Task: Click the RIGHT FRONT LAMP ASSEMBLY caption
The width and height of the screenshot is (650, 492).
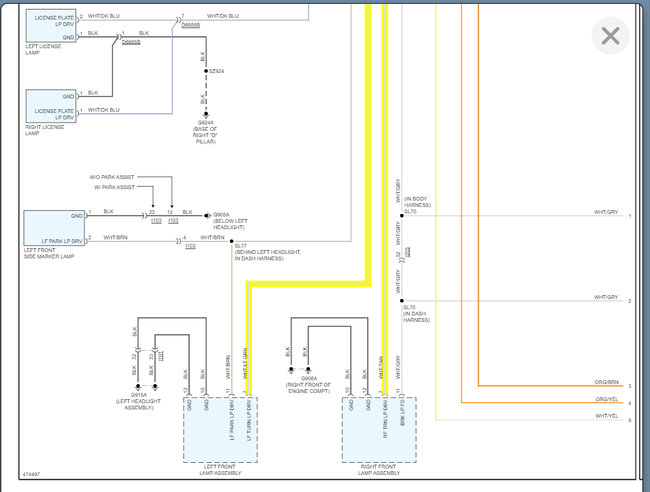Action: click(x=379, y=470)
